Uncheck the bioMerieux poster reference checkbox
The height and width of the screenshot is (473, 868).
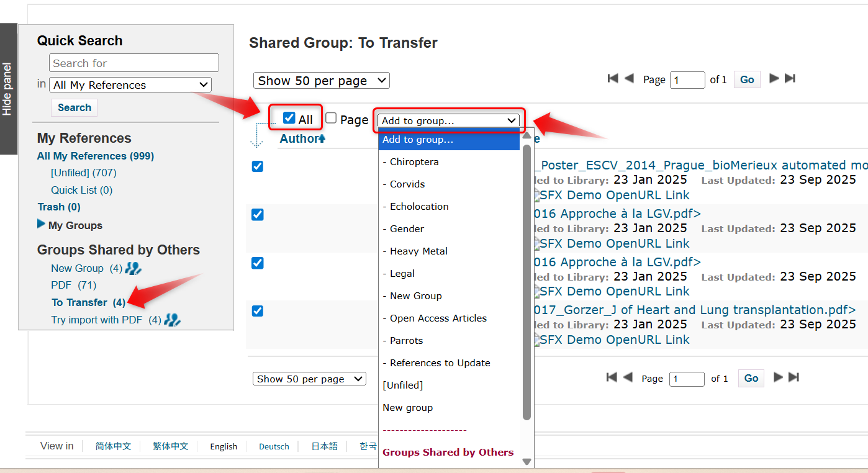(258, 166)
